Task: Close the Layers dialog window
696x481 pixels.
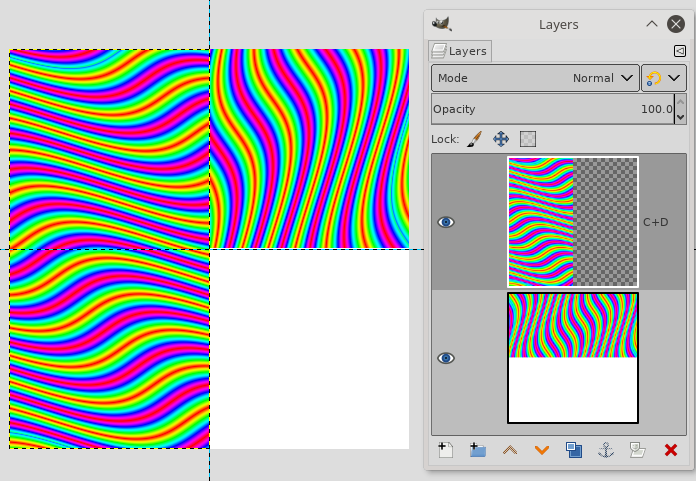Action: tap(676, 24)
